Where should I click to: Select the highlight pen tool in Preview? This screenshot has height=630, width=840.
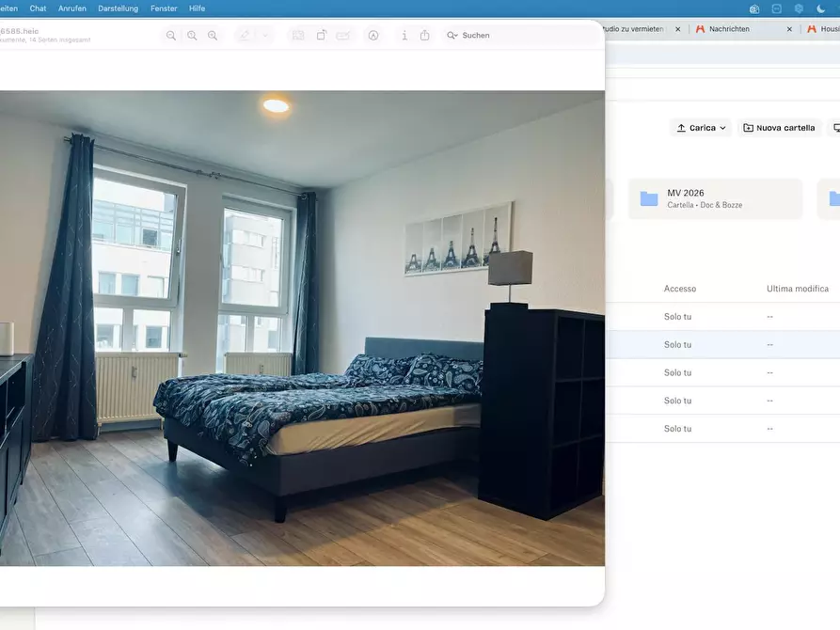(245, 36)
